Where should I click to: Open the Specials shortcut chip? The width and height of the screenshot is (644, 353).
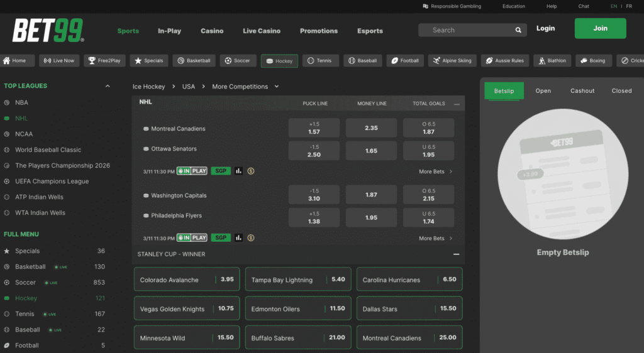click(x=149, y=61)
